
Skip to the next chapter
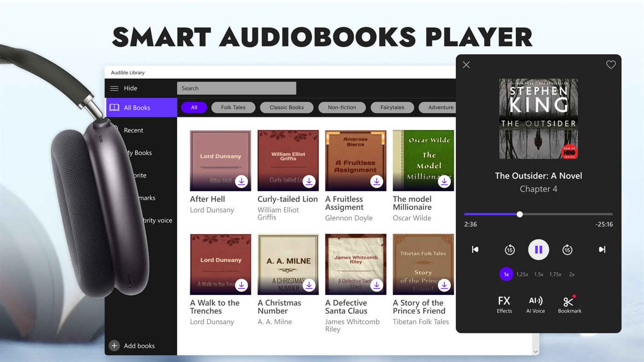(x=602, y=249)
